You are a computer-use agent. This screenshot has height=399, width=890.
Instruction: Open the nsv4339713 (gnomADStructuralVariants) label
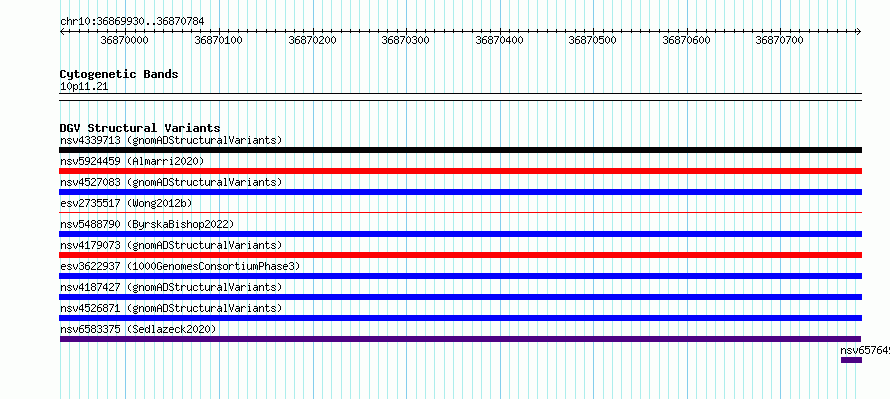[171, 140]
